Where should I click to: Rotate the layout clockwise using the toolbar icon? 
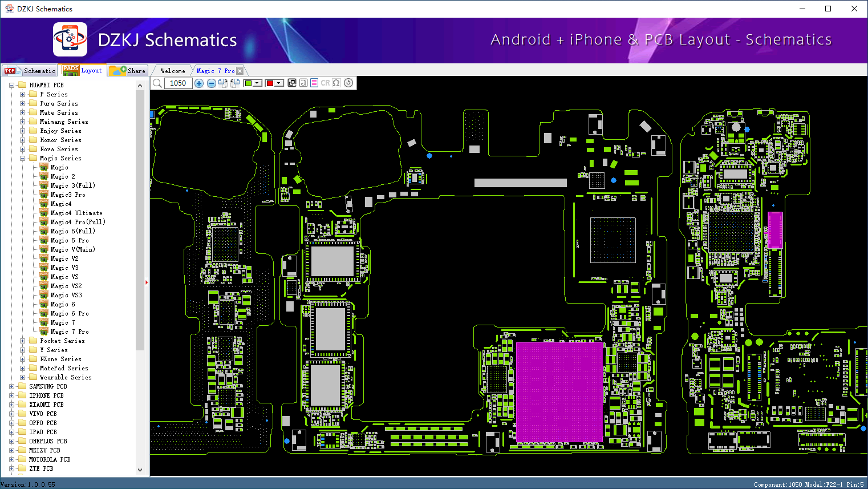(223, 83)
